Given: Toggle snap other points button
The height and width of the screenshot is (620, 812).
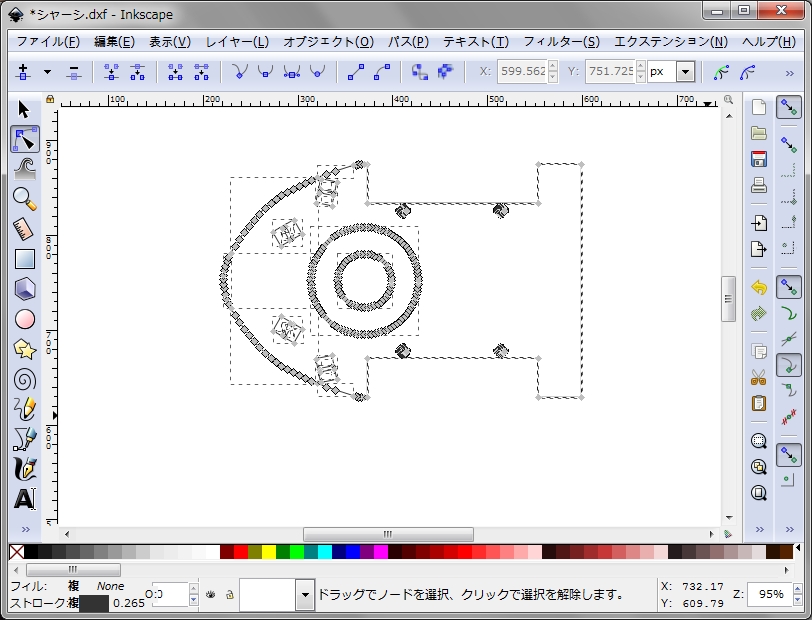Looking at the screenshot, I should pyautogui.click(x=789, y=454).
